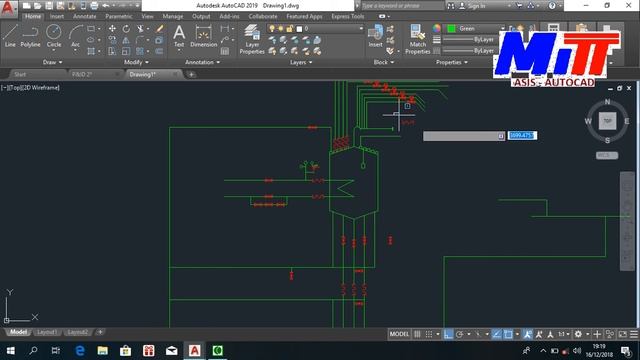The width and height of the screenshot is (640, 360).
Task: Open the Insert ribbon tab
Action: coord(57,16)
